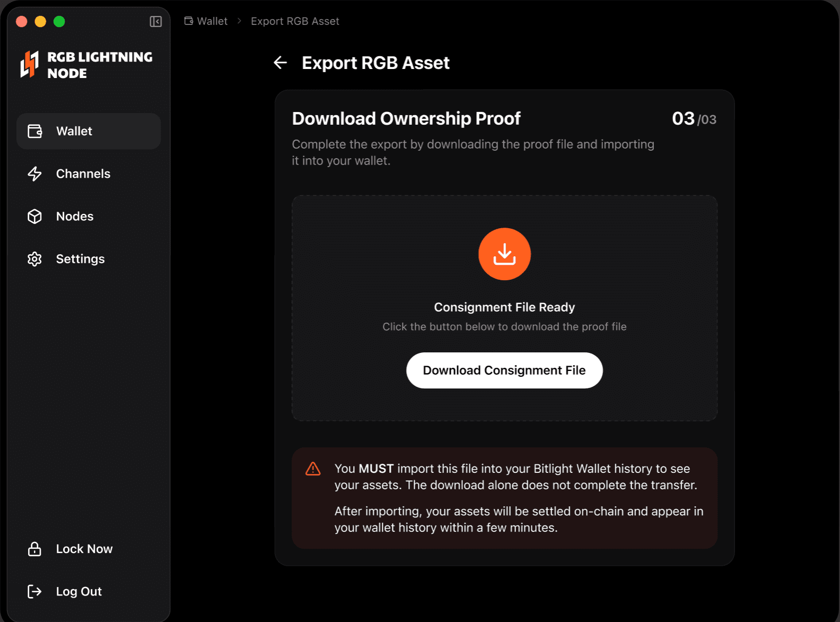Click the 'After importing, your assets' paragraph

pyautogui.click(x=519, y=519)
